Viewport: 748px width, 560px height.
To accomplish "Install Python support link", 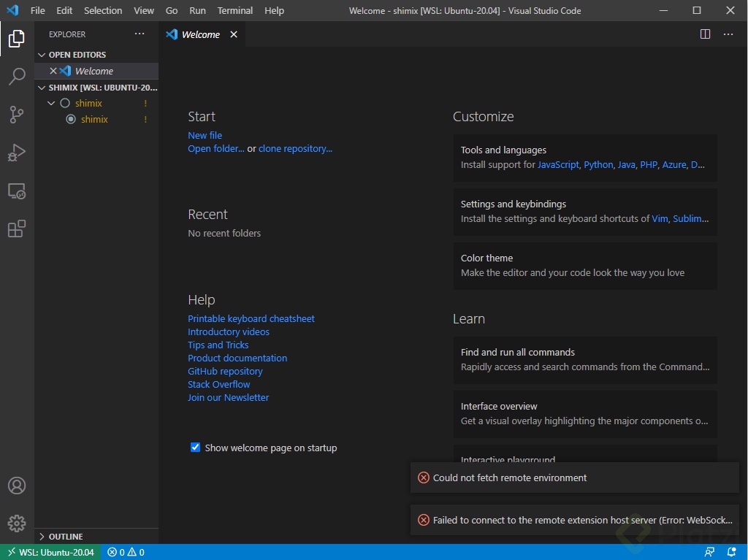I will point(598,164).
